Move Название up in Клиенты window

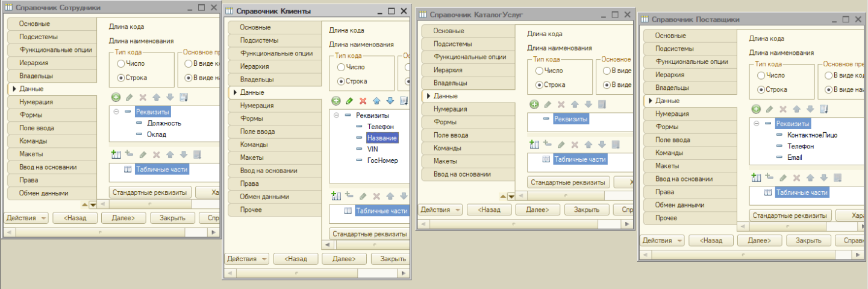coord(376,101)
